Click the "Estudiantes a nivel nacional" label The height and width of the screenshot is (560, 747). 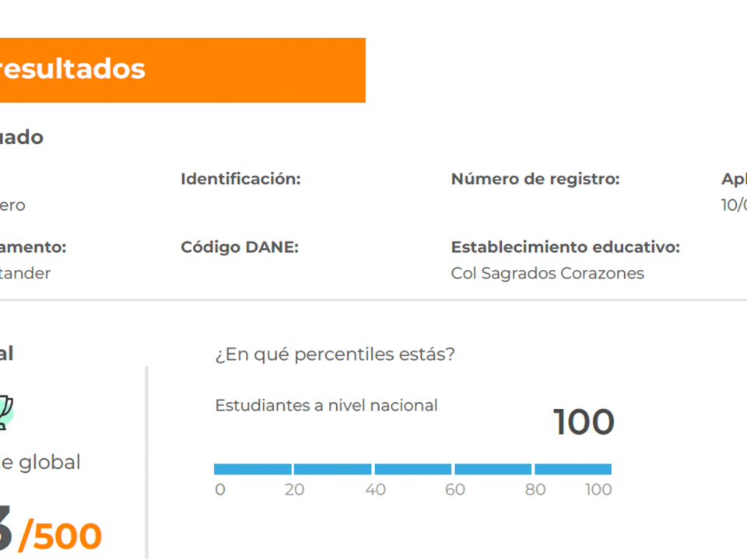pos(326,405)
